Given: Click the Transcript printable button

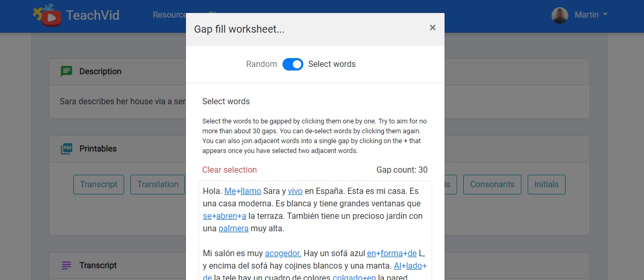Looking at the screenshot, I should click(x=99, y=185).
